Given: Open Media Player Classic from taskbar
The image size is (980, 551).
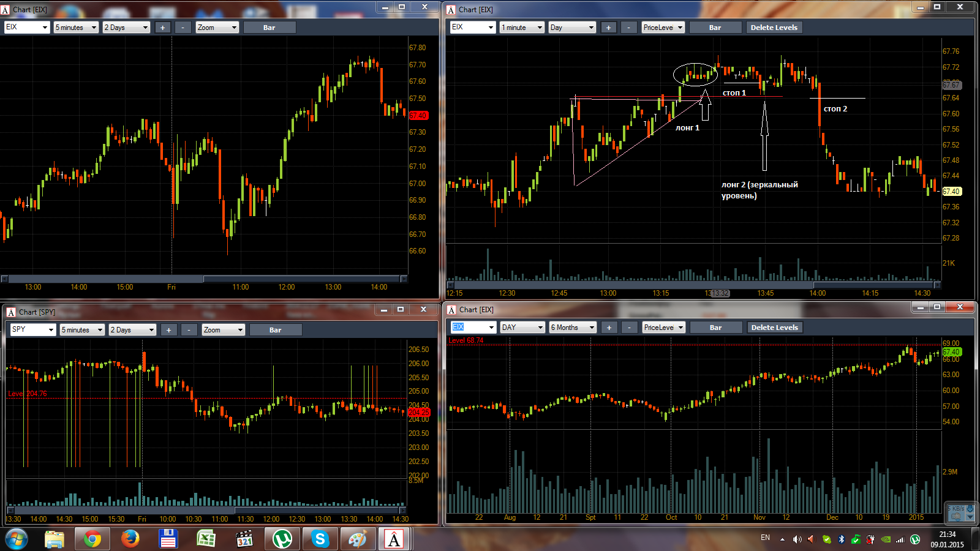Looking at the screenshot, I should click(x=244, y=539).
